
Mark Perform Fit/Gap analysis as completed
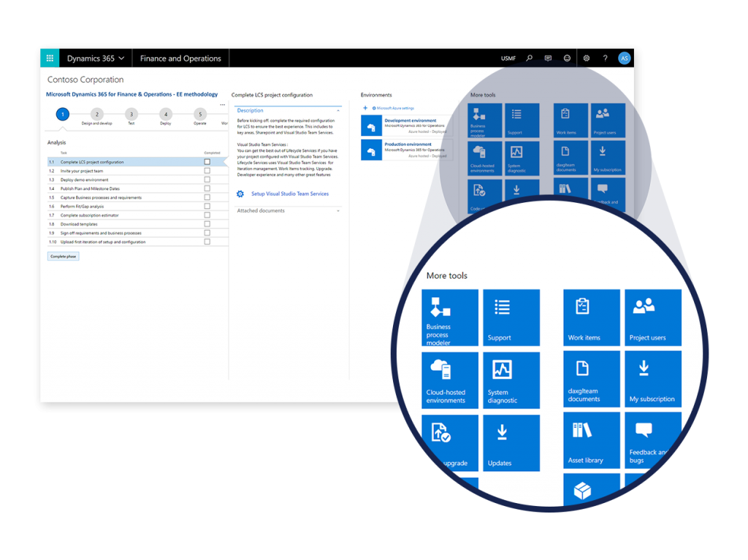click(207, 206)
